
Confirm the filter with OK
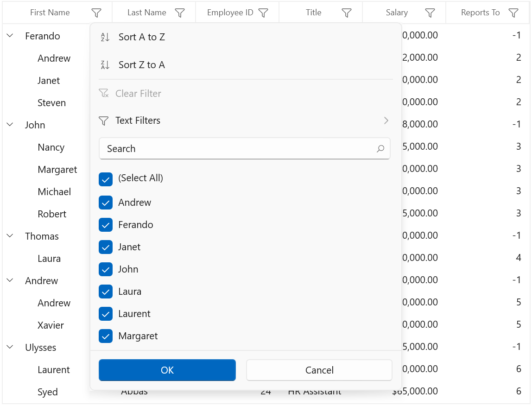pyautogui.click(x=167, y=370)
